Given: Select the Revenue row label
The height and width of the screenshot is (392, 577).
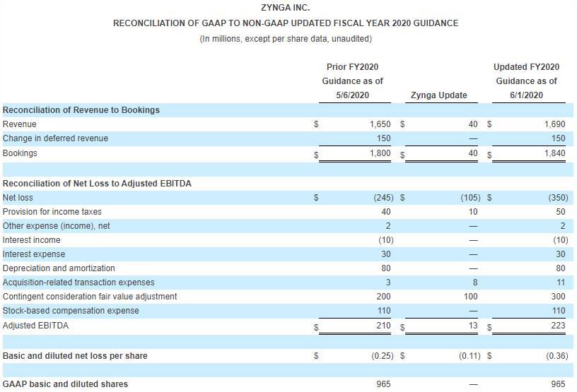Looking at the screenshot, I should point(20,124).
